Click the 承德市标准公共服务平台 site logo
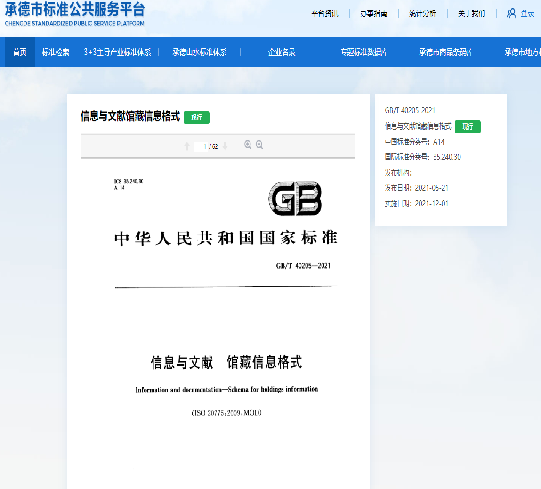The height and width of the screenshot is (489, 541). pos(75,14)
